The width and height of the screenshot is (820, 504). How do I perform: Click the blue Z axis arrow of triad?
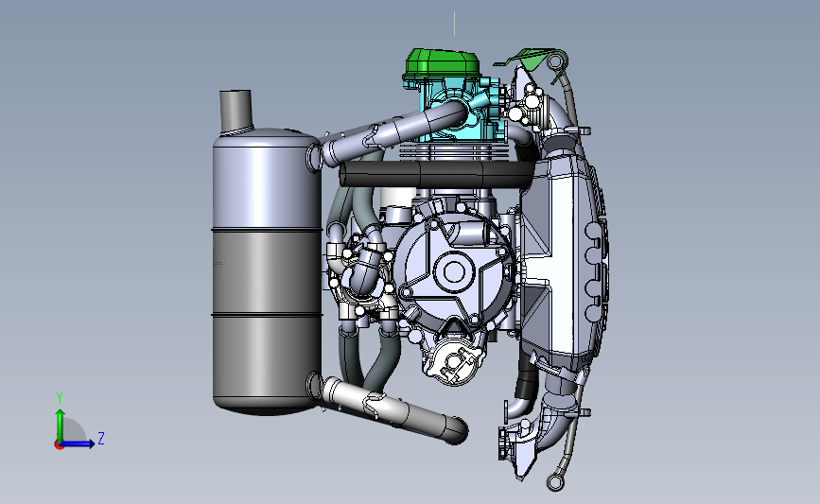click(x=79, y=443)
